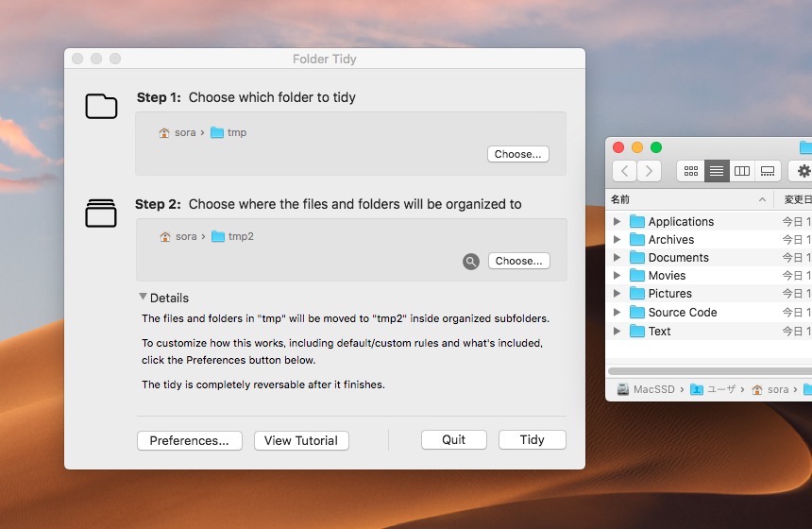Click the stacked folders icon next to Step 2
This screenshot has height=529, width=812.
[x=101, y=213]
